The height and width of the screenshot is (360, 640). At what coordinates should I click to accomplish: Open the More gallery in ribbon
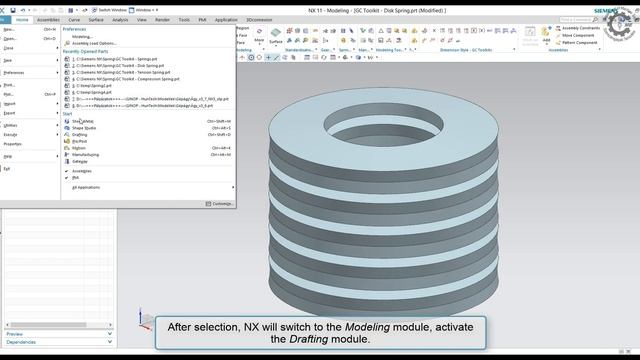coord(259,36)
